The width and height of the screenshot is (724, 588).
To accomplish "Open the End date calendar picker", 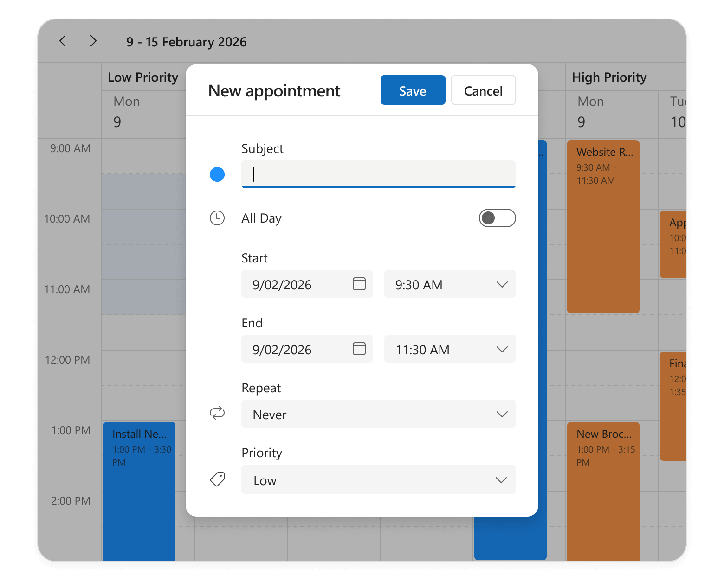I will pyautogui.click(x=359, y=349).
